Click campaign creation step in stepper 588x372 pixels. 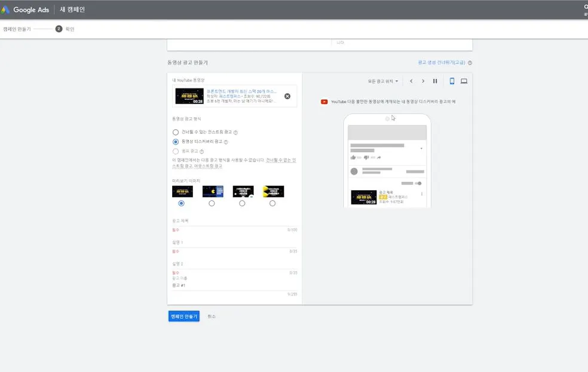click(17, 29)
